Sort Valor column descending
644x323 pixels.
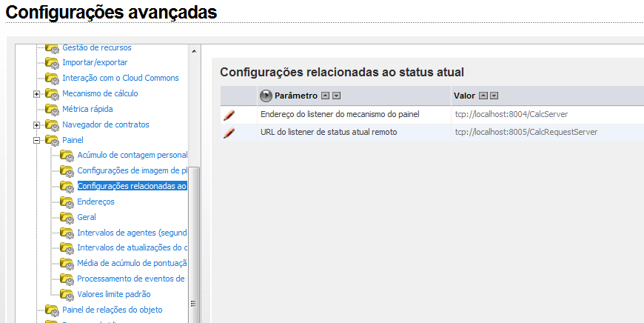click(494, 96)
